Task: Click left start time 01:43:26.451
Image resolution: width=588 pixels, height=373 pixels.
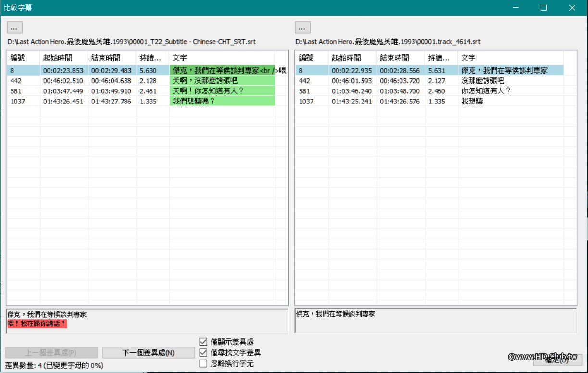Action: [63, 101]
